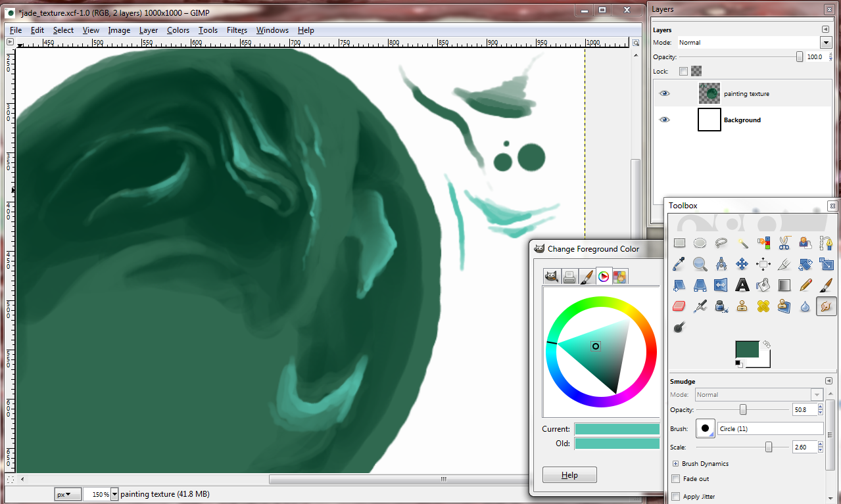Choose the Blur/Sharpen droplet tool
841x504 pixels.
click(x=805, y=306)
